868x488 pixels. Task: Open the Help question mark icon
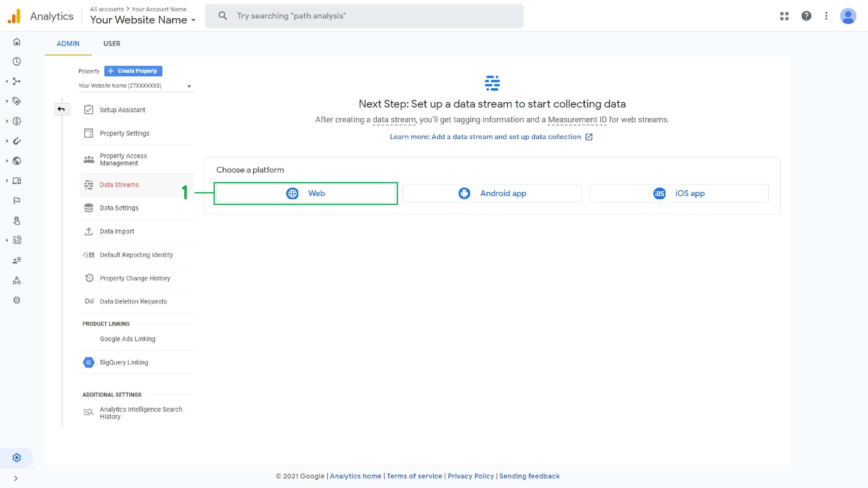(807, 16)
